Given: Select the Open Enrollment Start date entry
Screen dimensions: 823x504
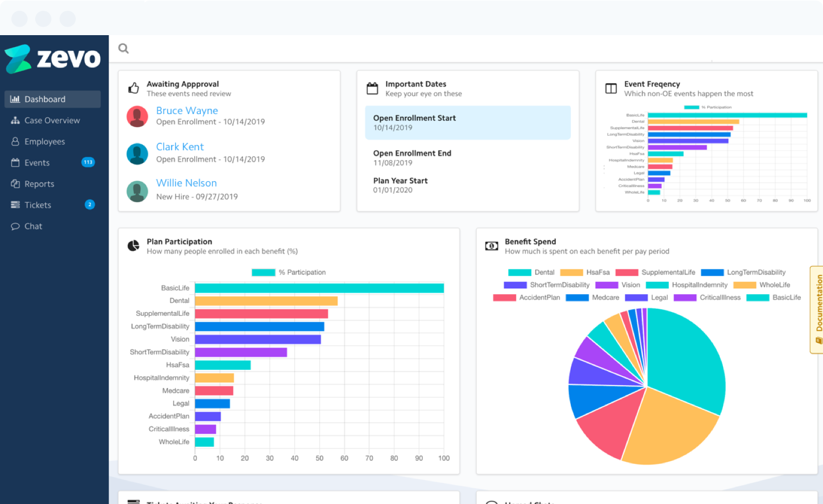Looking at the screenshot, I should [468, 123].
